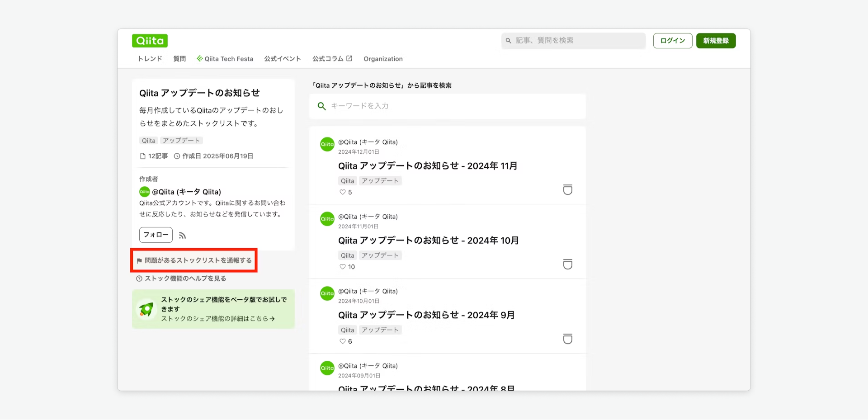Focus the 記事、質問を検索 search field

tap(573, 41)
